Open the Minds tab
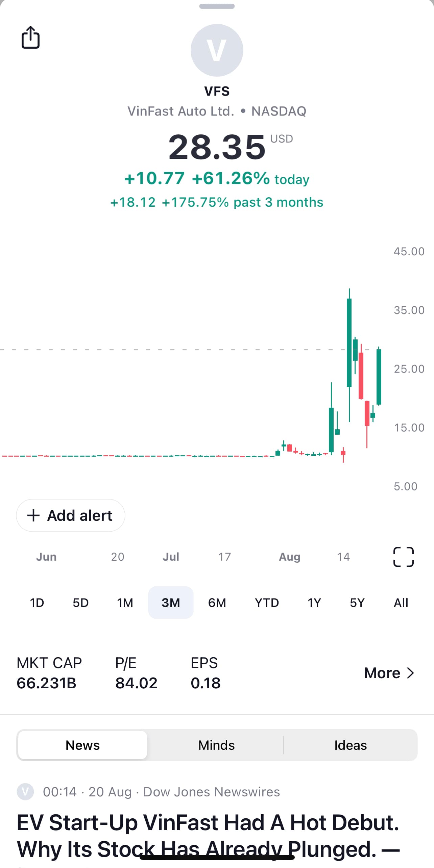 [216, 745]
